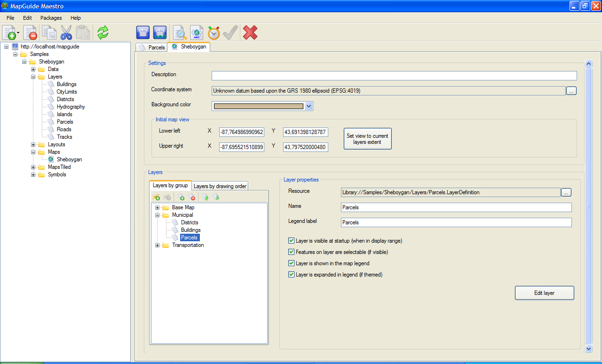Click the red X close-editor icon
The width and height of the screenshot is (602, 364).
tap(250, 32)
